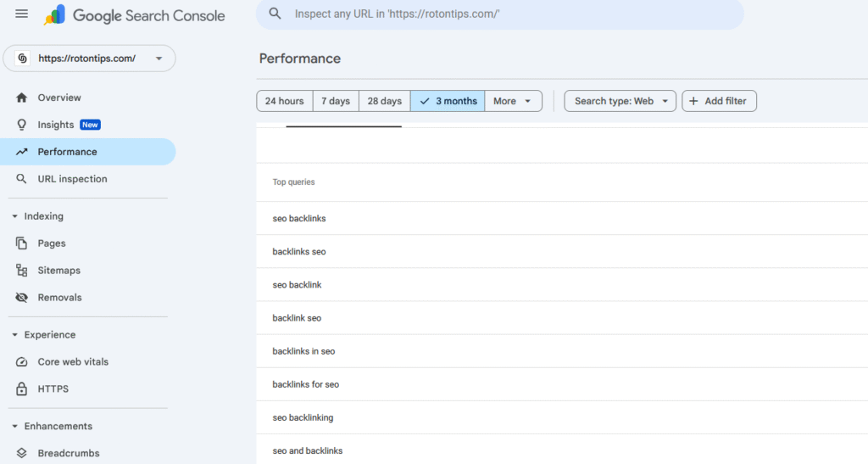Select the 3 months date range
Screen dimensions: 868x464
click(x=448, y=101)
